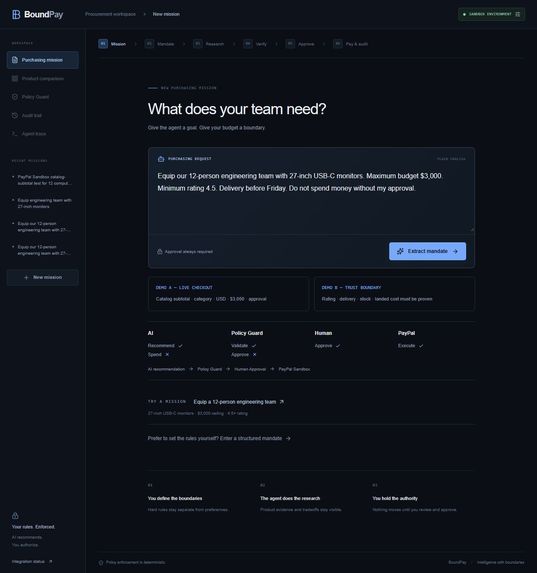The image size is (537, 573).
Task: Click plain English label in request box
Action: tap(451, 159)
